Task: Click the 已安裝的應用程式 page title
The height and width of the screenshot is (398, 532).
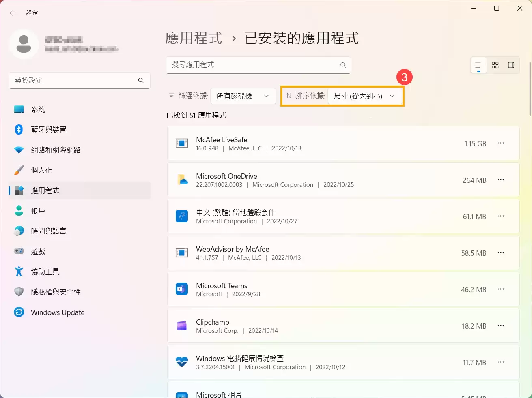Action: (302, 38)
